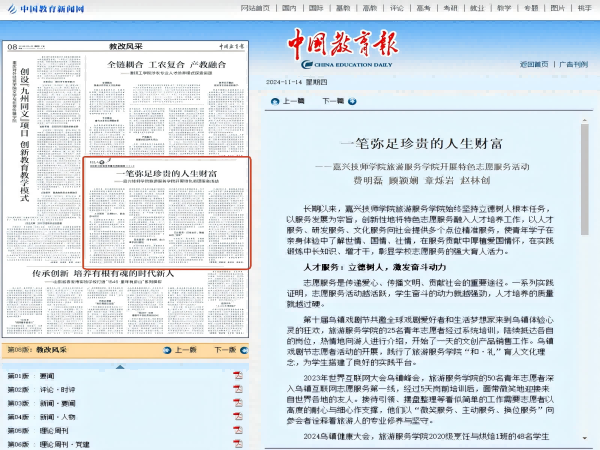600x450 pixels.
Task: Open page link 第03版 新闻·要闻
Action: point(41,403)
